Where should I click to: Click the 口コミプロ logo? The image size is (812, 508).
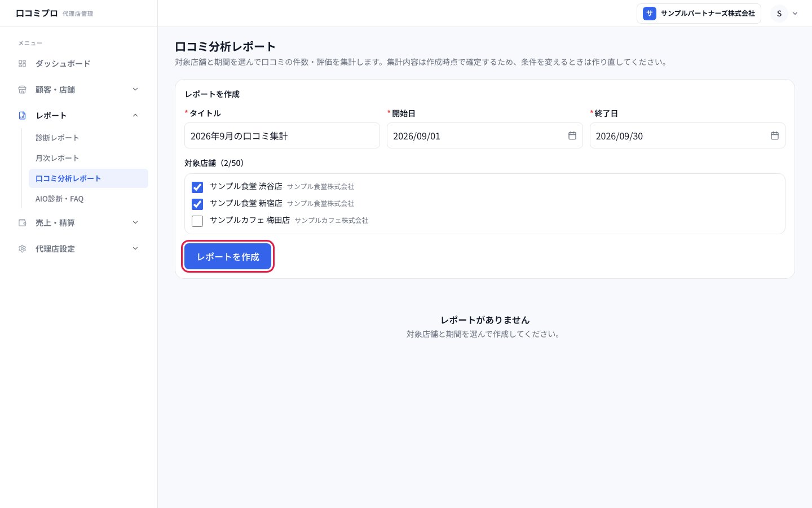[37, 13]
